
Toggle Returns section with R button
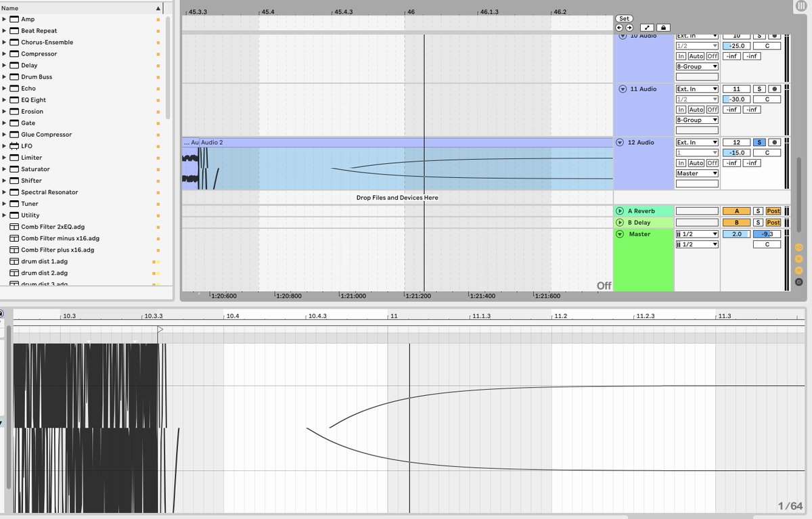(x=799, y=259)
